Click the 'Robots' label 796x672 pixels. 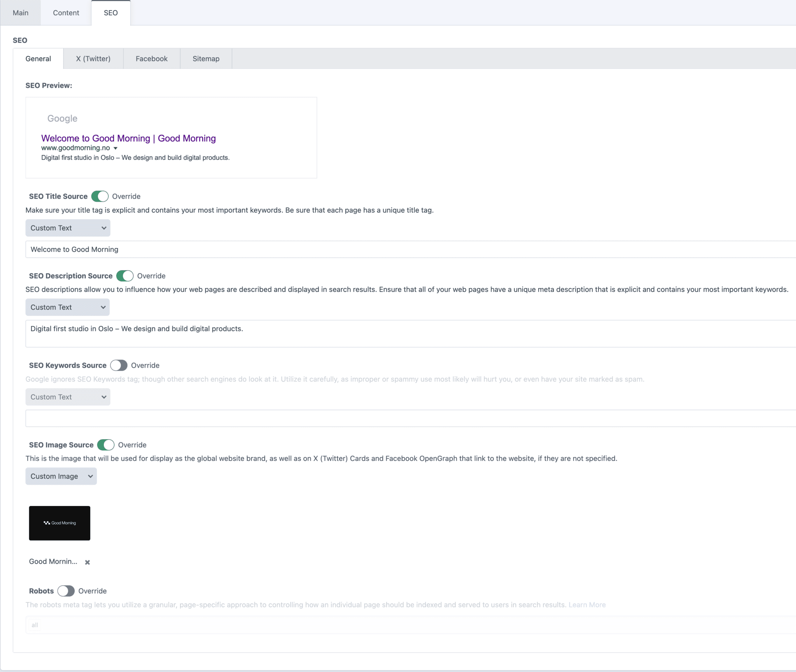point(41,591)
